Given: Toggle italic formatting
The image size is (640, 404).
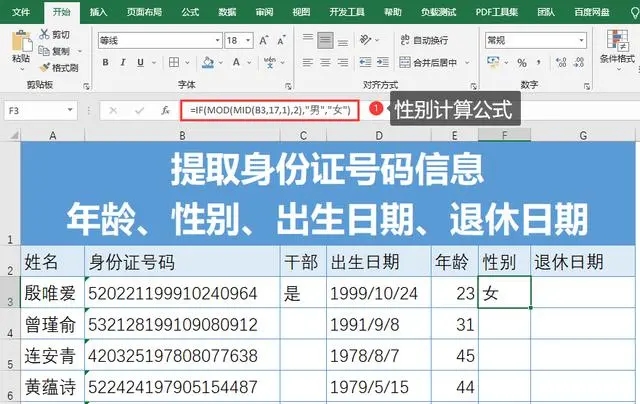Looking at the screenshot, I should pyautogui.click(x=122, y=62).
